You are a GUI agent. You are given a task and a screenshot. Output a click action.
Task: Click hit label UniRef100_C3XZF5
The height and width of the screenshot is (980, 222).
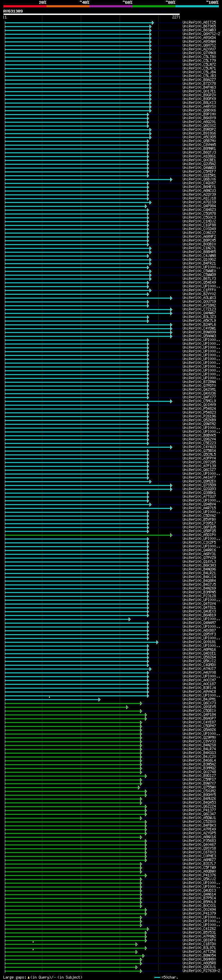point(199,543)
